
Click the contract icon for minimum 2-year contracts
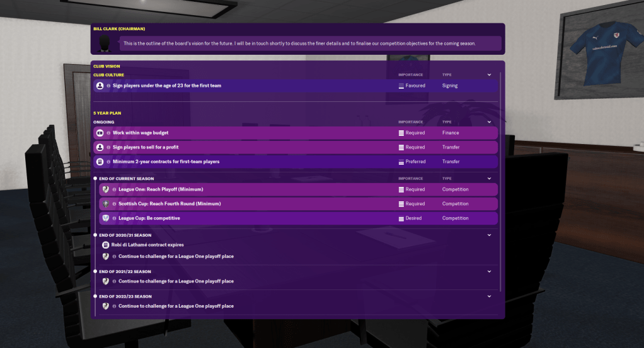point(100,162)
